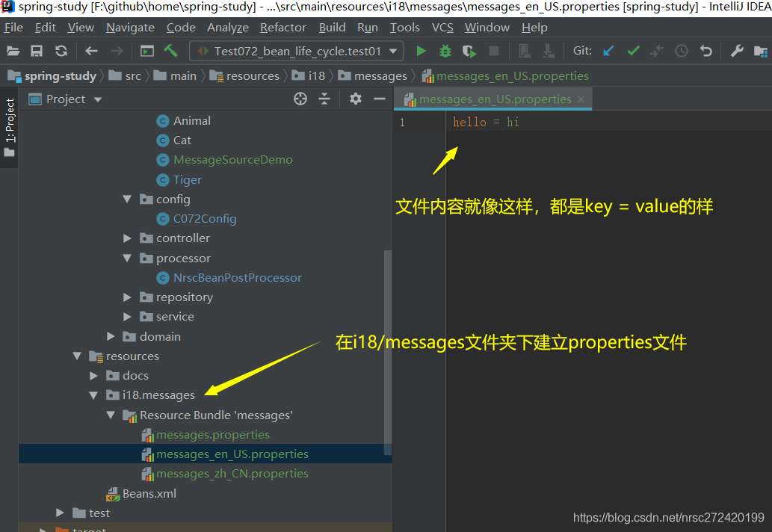
Task: Click the Stop square icon
Action: 494,51
